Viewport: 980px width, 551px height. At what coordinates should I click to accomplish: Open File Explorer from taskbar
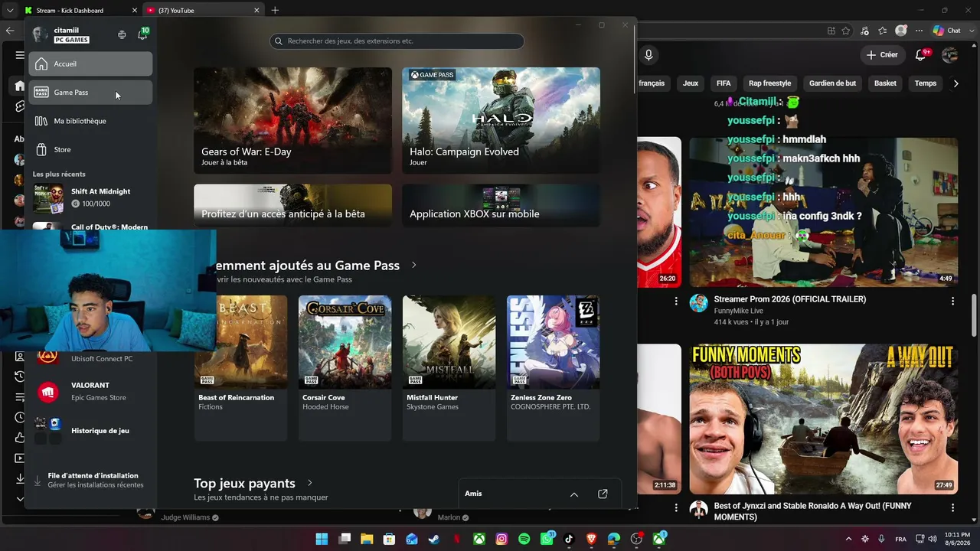coord(367,539)
